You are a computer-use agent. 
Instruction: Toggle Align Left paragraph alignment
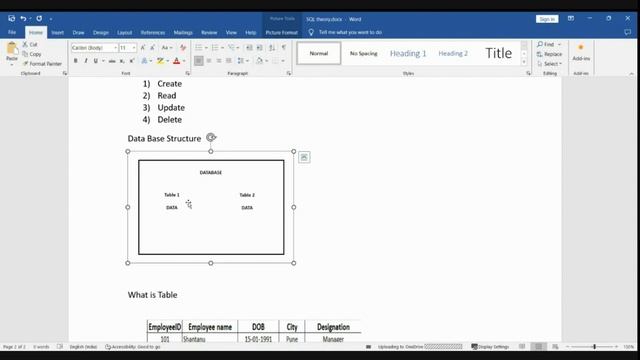(198, 61)
